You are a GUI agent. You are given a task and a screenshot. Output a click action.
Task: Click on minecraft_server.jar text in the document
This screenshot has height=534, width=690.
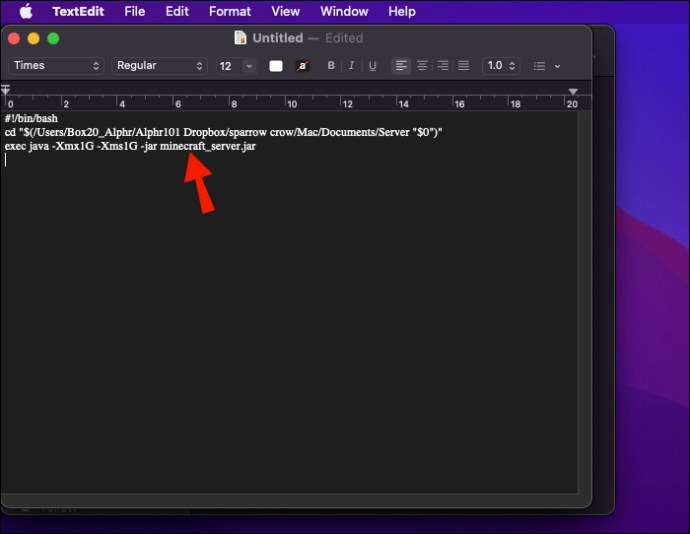tap(208, 146)
